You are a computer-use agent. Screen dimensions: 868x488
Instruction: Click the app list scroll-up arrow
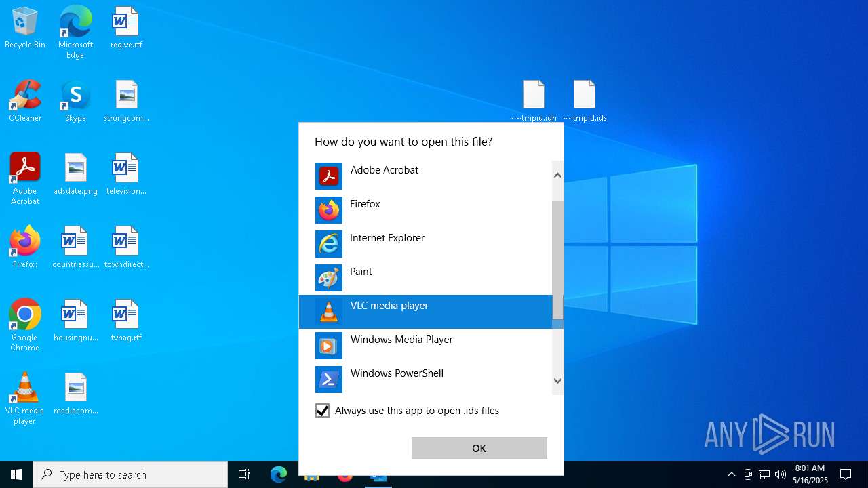[557, 175]
